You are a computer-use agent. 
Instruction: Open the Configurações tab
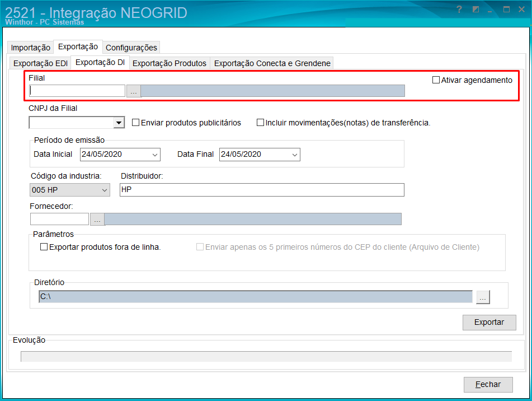coord(131,48)
